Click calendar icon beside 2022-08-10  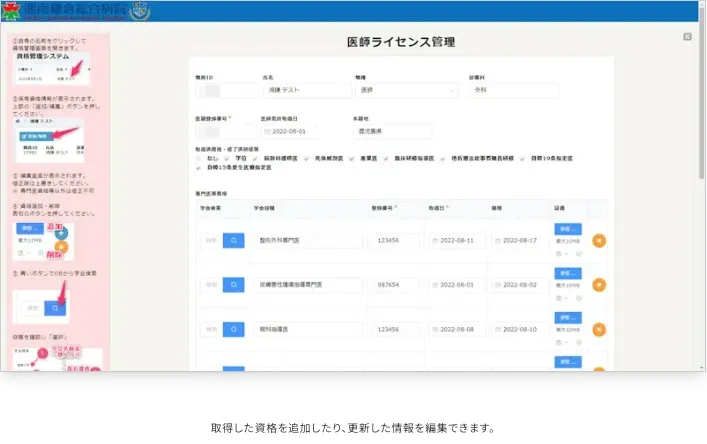(x=498, y=330)
